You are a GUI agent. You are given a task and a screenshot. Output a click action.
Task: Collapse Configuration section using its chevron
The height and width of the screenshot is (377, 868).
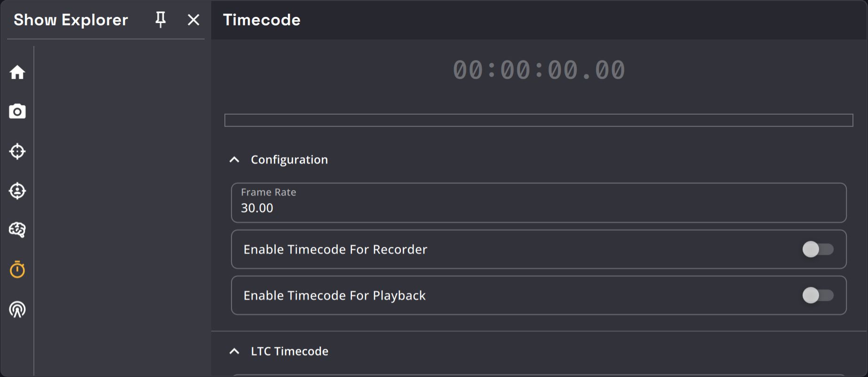(x=234, y=160)
